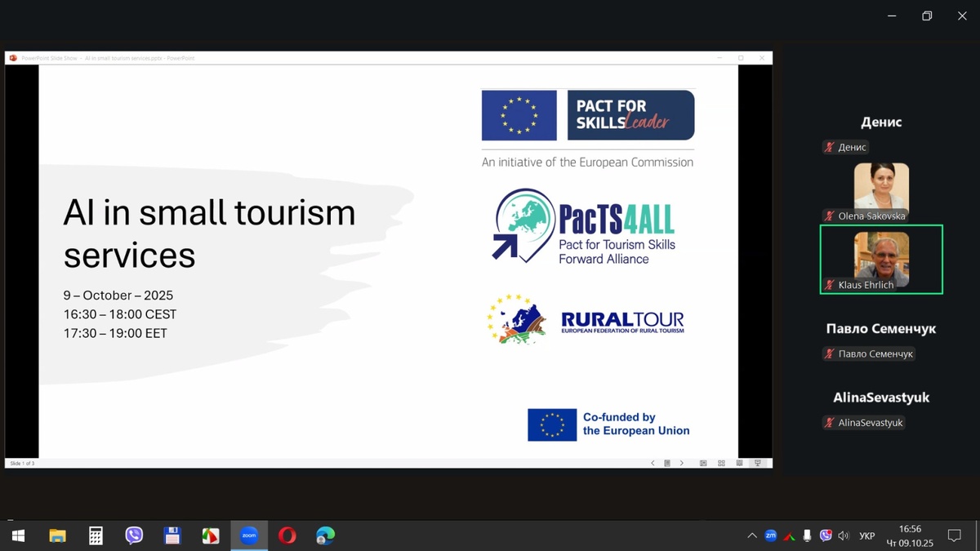The image size is (980, 551).
Task: Expand hidden system tray icons chevron
Action: [x=751, y=536]
